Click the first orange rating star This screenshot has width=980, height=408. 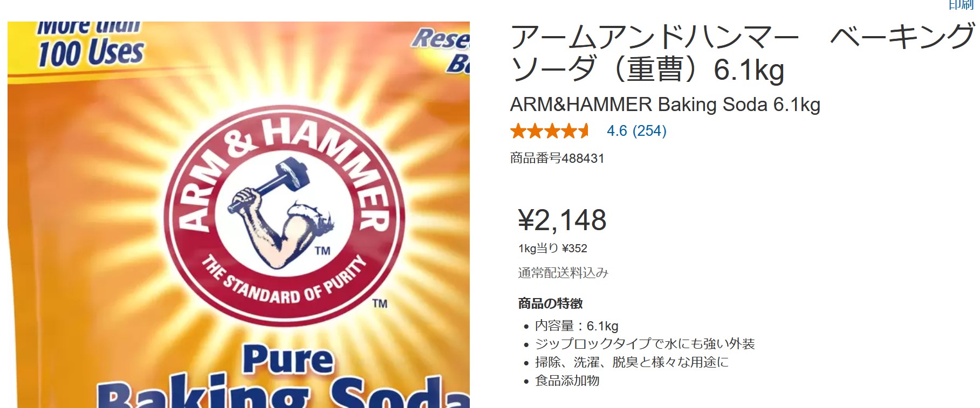pyautogui.click(x=518, y=131)
